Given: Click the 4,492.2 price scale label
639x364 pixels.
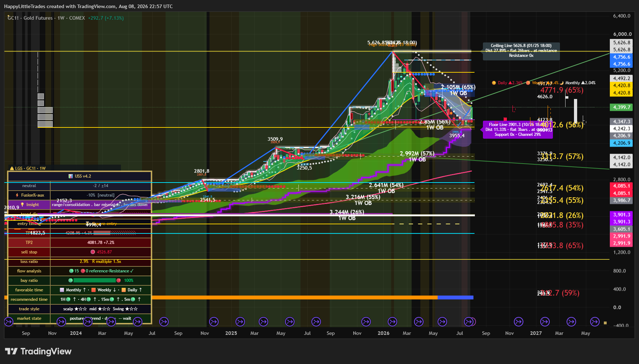Looking at the screenshot, I should (x=622, y=79).
